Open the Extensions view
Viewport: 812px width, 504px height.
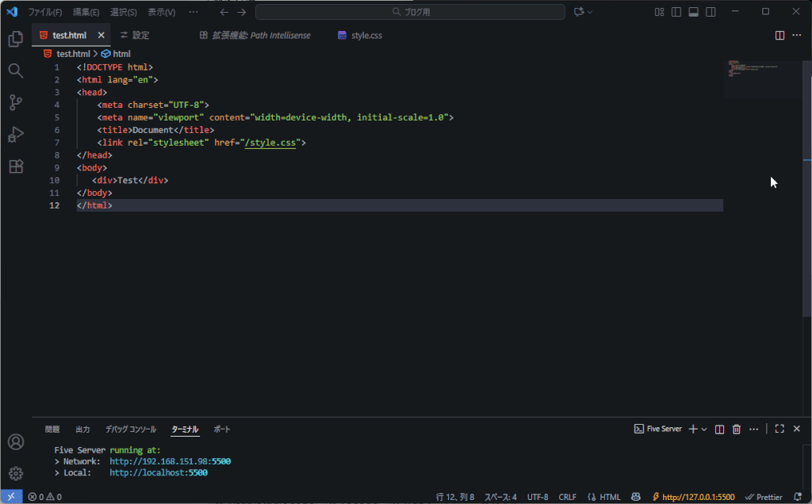(x=15, y=166)
